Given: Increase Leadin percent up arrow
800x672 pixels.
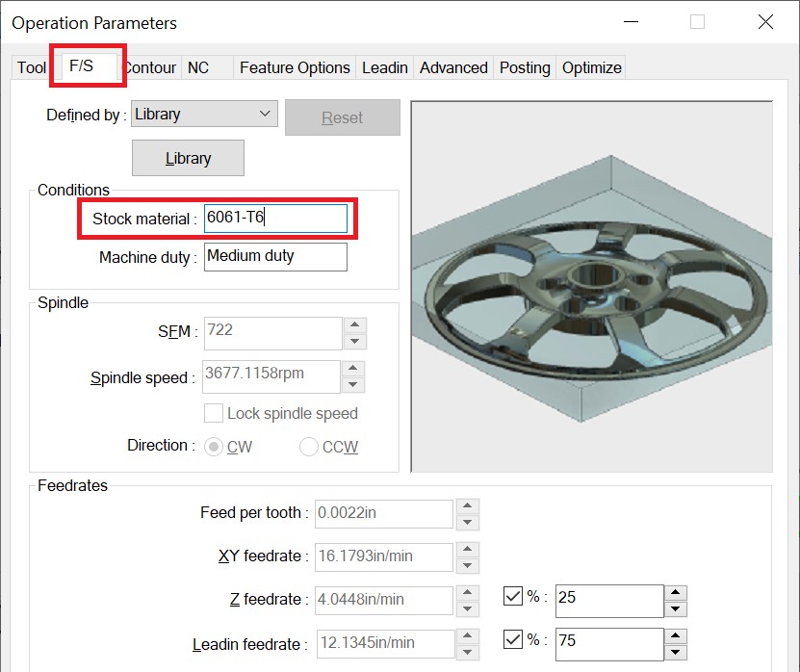Looking at the screenshot, I should coord(676,635).
